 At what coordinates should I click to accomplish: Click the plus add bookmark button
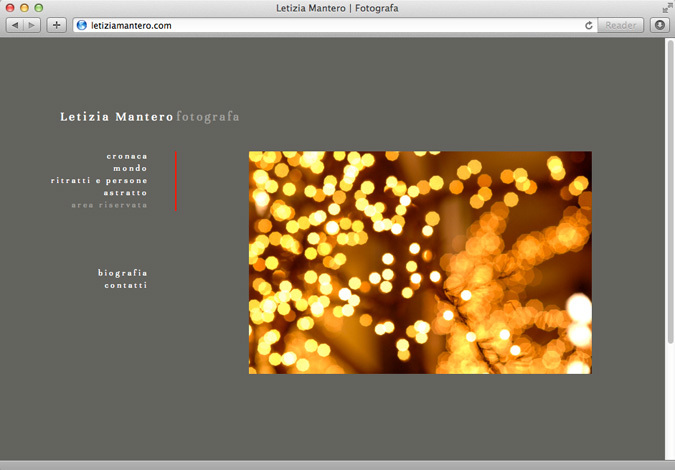coord(56,25)
